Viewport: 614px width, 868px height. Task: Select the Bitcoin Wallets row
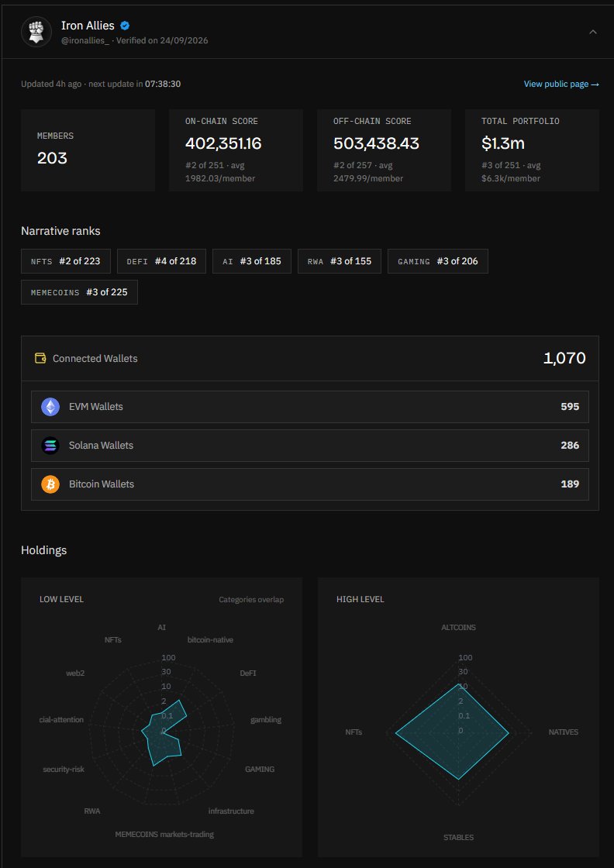coord(310,484)
